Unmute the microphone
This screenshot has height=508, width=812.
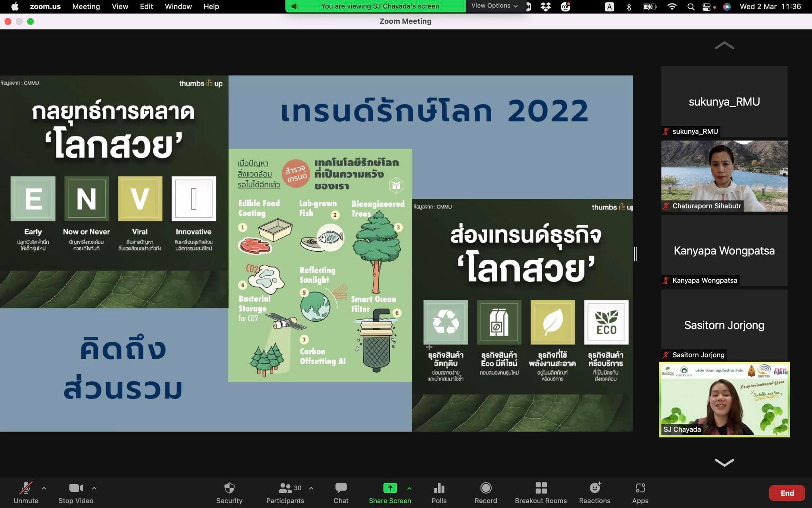pyautogui.click(x=26, y=488)
